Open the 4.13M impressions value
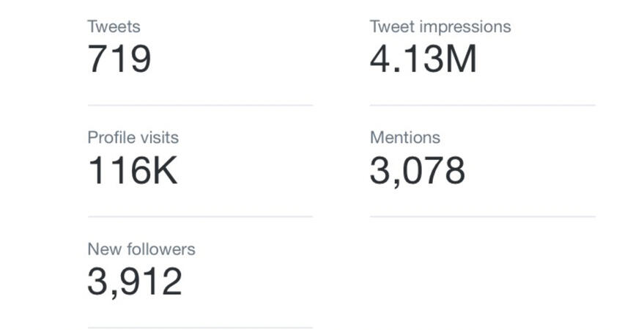The height and width of the screenshot is (330, 644). point(423,59)
